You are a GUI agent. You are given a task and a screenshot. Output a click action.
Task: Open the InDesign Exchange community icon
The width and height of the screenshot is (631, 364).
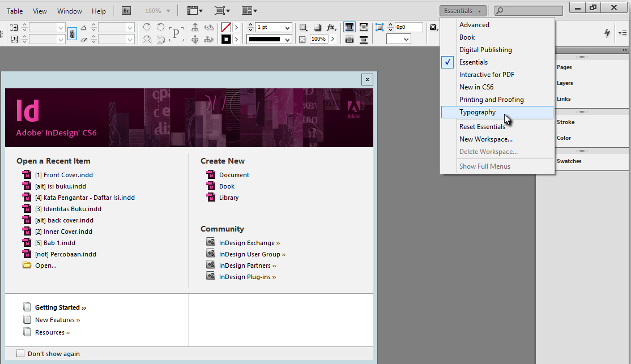210,242
